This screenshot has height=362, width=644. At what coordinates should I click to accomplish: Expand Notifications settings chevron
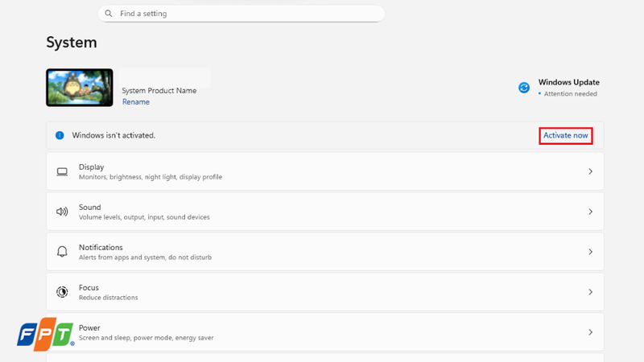pyautogui.click(x=590, y=252)
